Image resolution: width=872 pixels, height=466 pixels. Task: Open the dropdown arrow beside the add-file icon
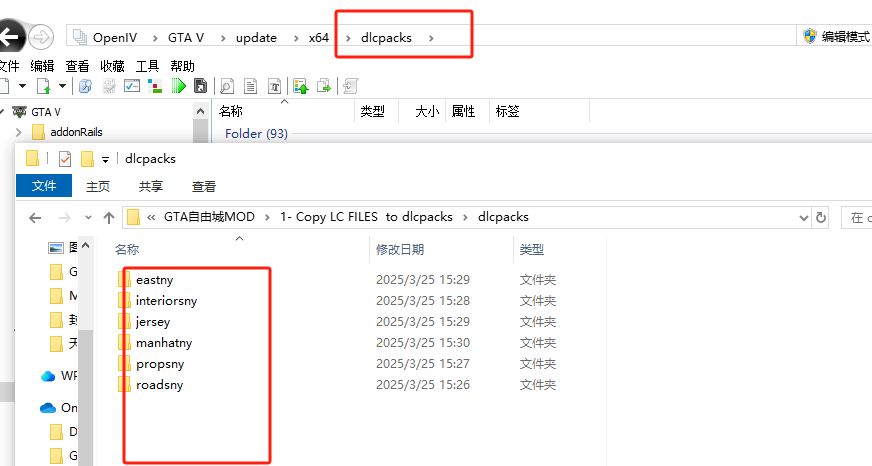pyautogui.click(x=62, y=86)
